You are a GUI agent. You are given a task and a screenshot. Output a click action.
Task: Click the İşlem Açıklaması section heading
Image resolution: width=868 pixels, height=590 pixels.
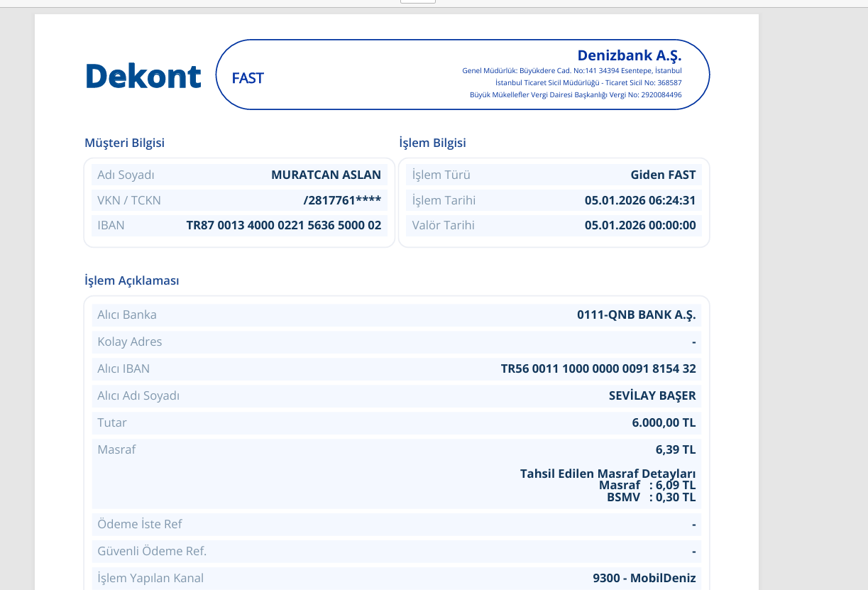pyautogui.click(x=131, y=280)
